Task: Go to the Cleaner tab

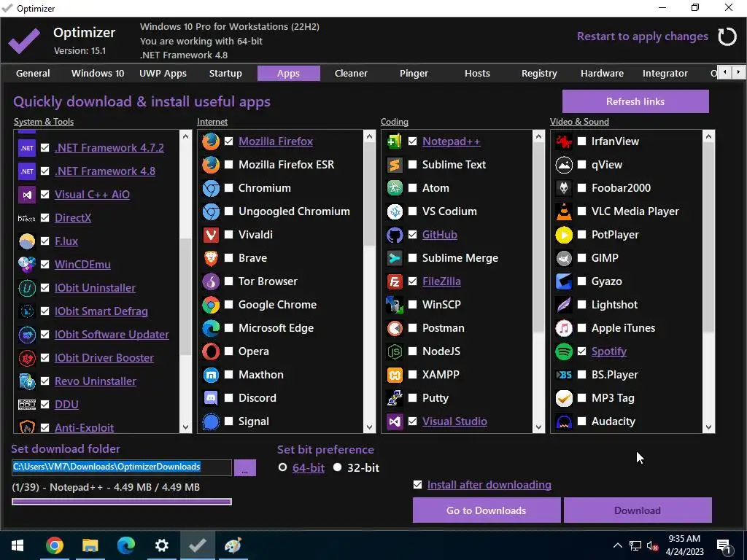Action: pos(351,74)
